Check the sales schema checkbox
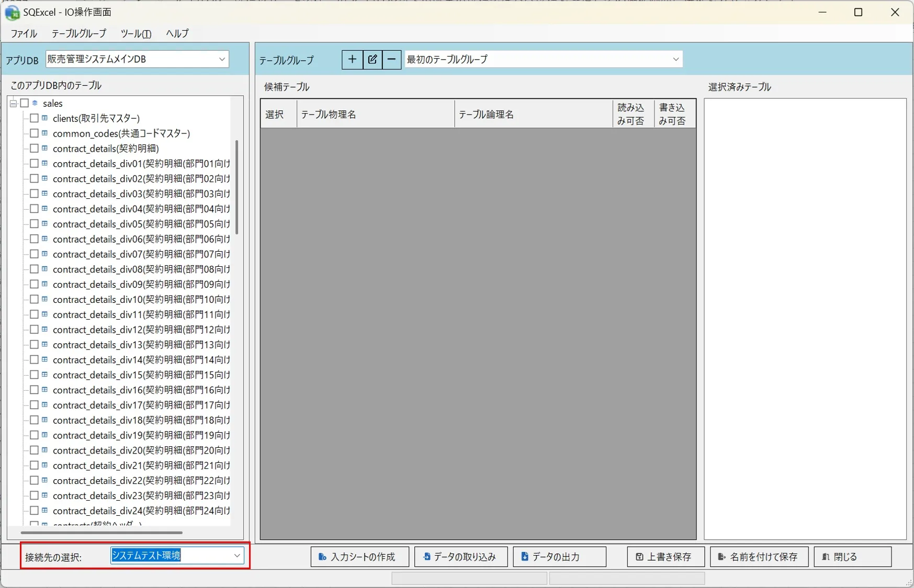Viewport: 914px width, 588px height. click(24, 103)
